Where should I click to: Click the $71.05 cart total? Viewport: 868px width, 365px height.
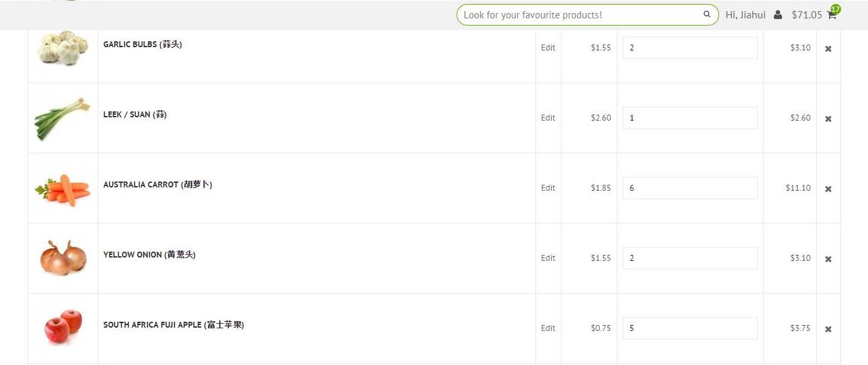[x=806, y=14]
